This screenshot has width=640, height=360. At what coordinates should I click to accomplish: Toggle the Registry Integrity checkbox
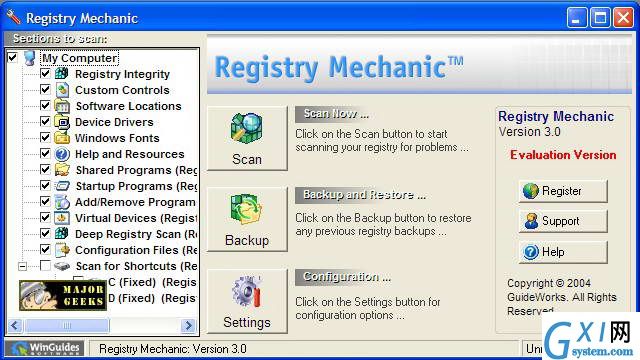pos(45,73)
